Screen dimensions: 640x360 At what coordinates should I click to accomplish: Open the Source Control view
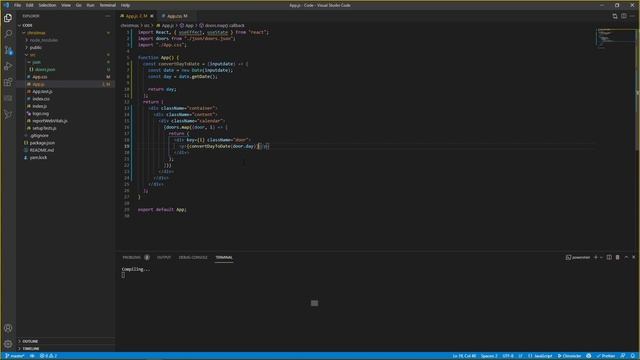(8, 50)
